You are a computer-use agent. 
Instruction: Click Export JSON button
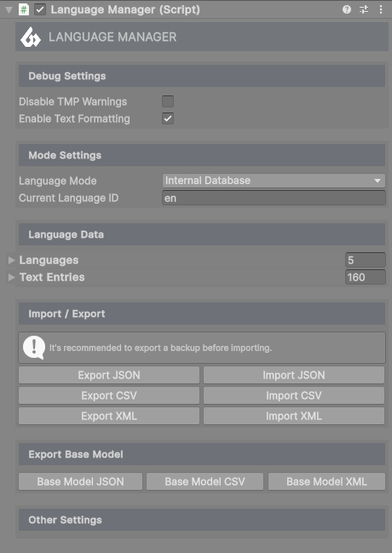[x=109, y=375]
